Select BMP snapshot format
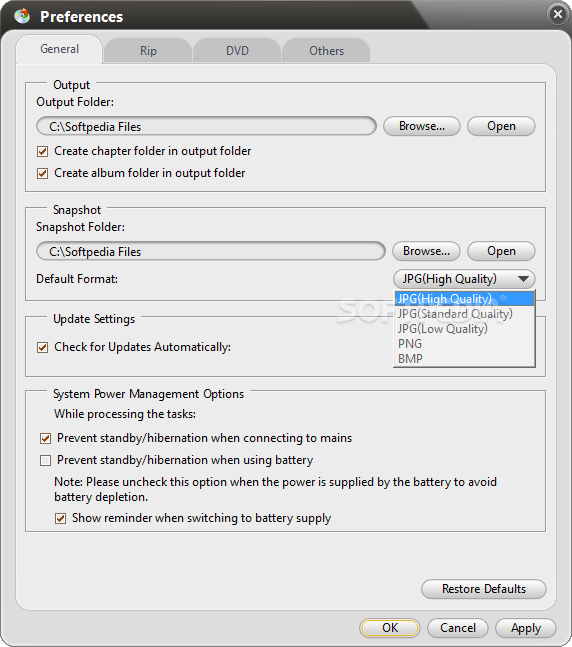572x647 pixels. pyautogui.click(x=464, y=359)
